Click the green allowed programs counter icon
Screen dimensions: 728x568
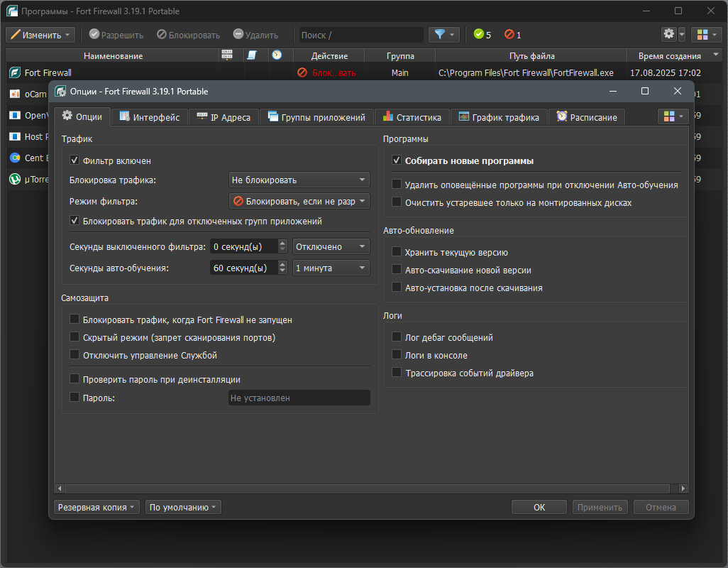point(479,34)
